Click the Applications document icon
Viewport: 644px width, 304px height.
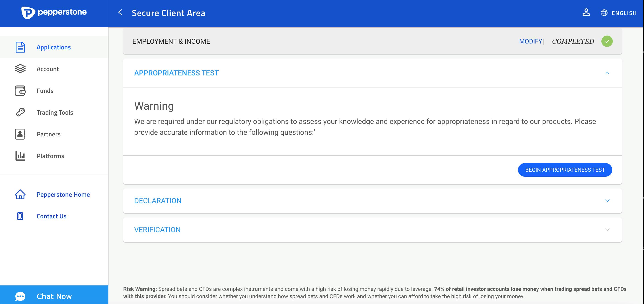pos(20,47)
